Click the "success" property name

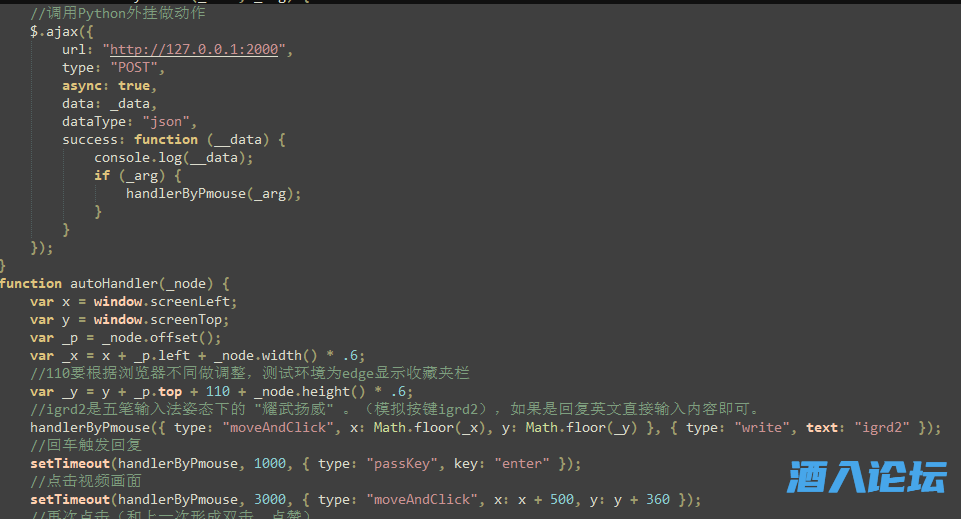click(x=89, y=140)
